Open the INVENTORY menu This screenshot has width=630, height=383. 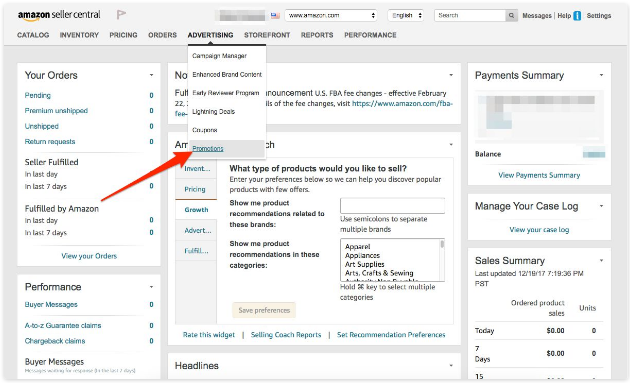(79, 35)
